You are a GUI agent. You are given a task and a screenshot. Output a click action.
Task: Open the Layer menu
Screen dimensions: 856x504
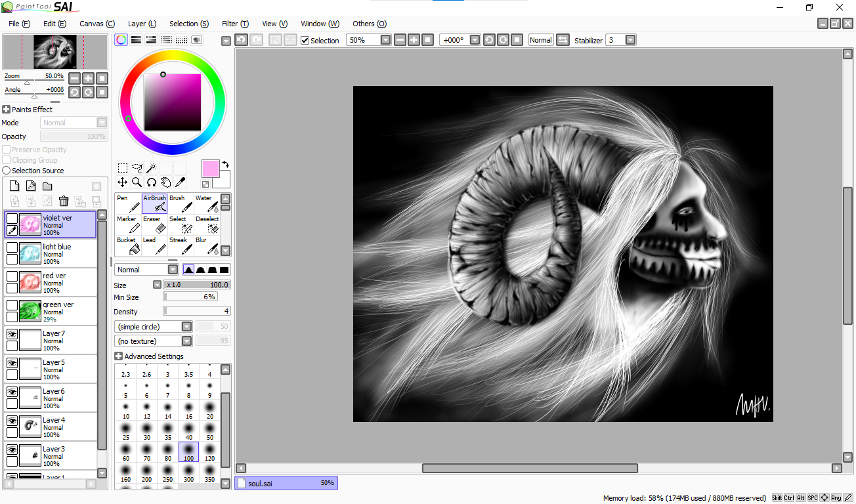coord(142,24)
